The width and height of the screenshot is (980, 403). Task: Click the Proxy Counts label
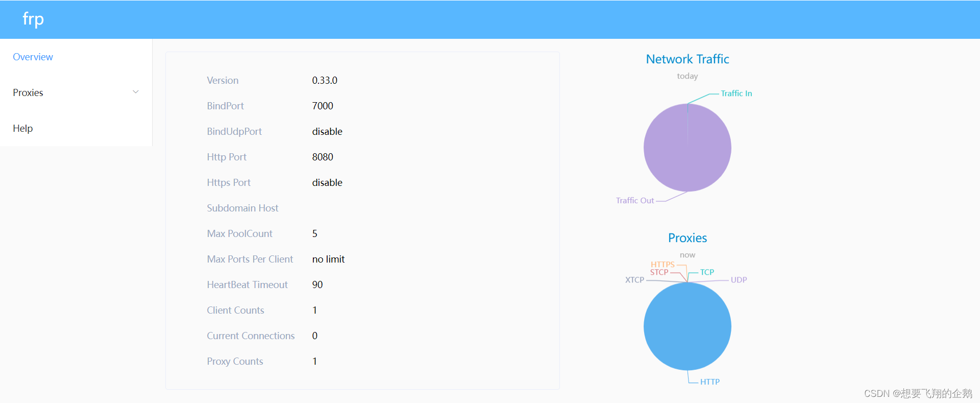tap(235, 361)
